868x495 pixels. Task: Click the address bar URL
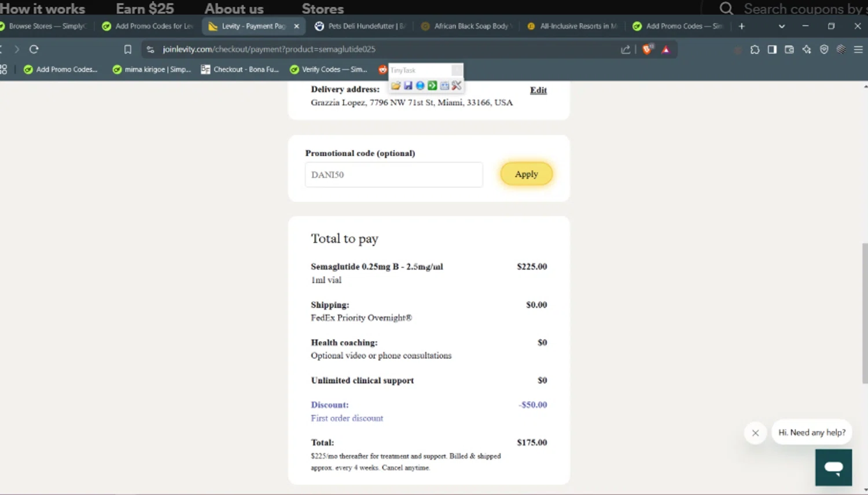[269, 49]
